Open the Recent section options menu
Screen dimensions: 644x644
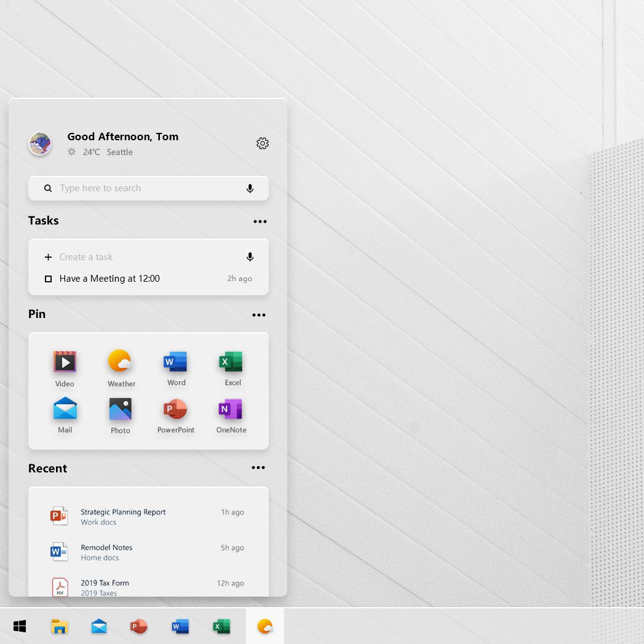click(258, 467)
